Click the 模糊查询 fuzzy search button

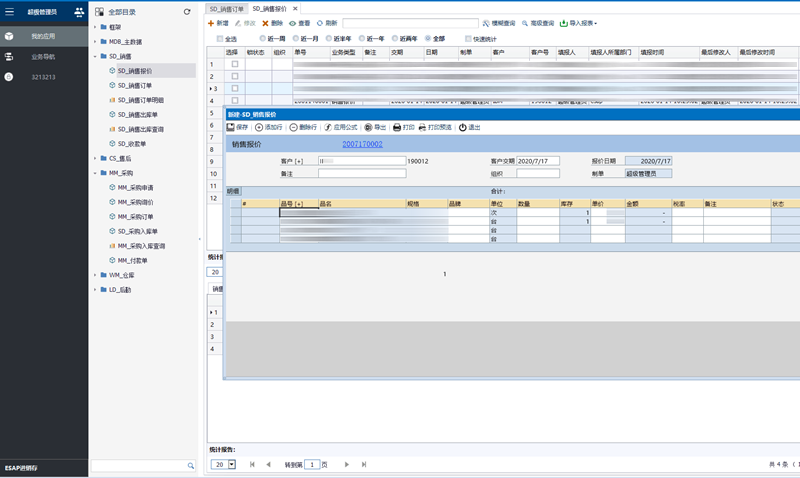(x=499, y=23)
